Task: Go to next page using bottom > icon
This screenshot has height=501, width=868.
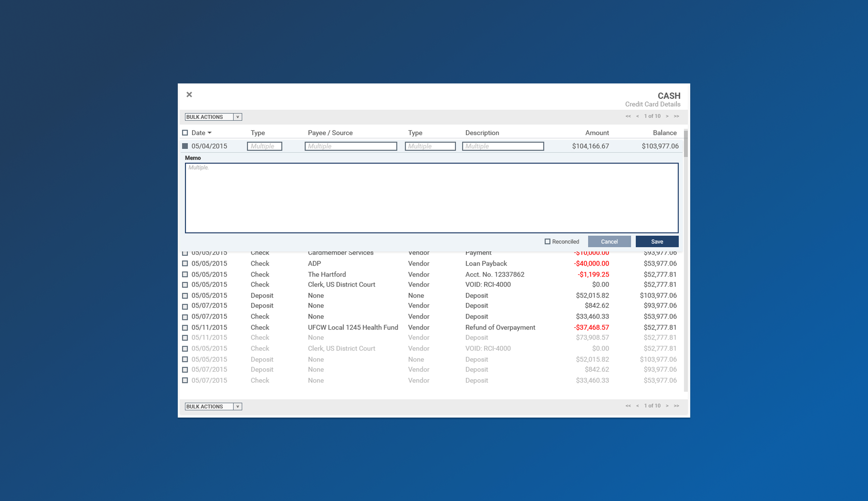Action: [x=667, y=406]
